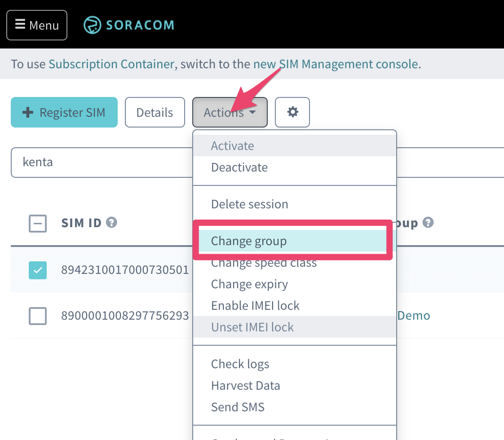Screen dimensions: 504x440
Task: Click help icon next to SIM ID
Action: click(x=112, y=222)
